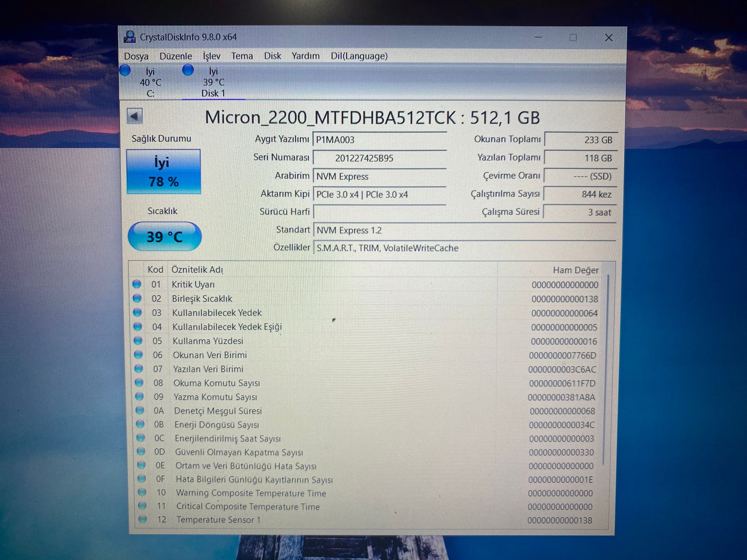
Task: Click the Çevirme Oranı value field
Action: pyautogui.click(x=580, y=176)
